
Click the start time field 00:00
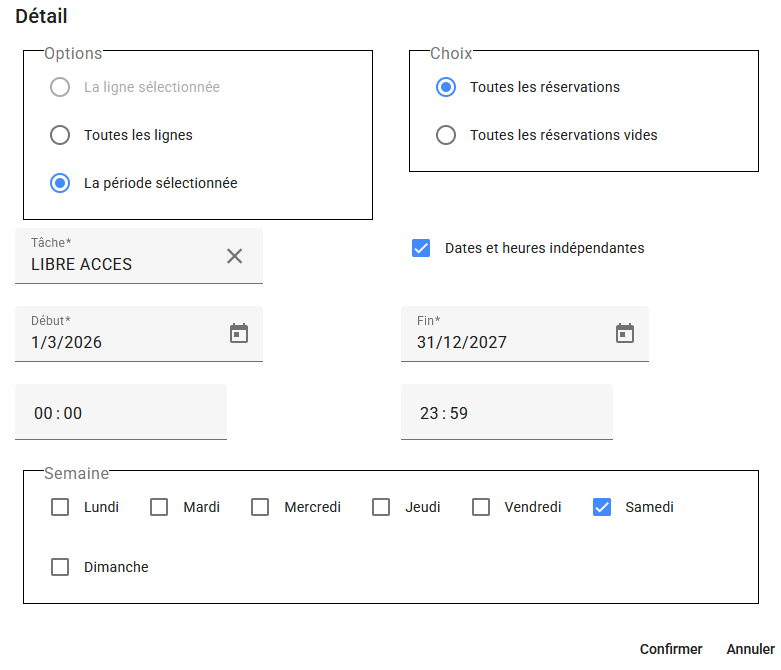(x=120, y=413)
